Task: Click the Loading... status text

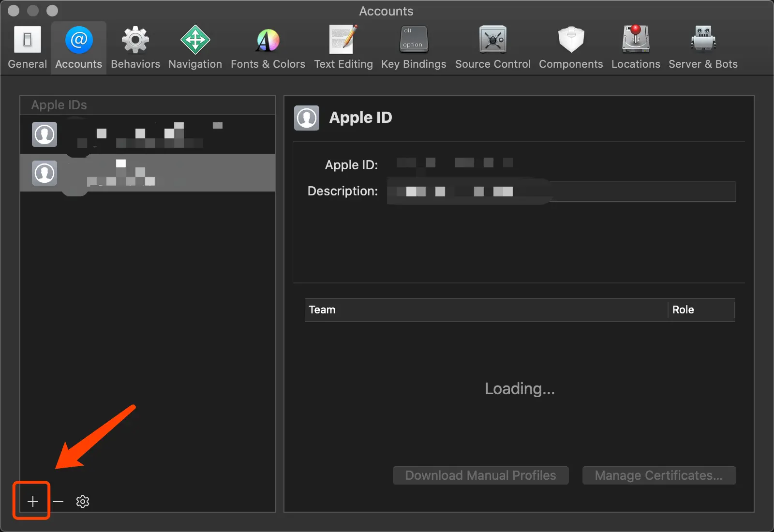Action: pos(520,388)
